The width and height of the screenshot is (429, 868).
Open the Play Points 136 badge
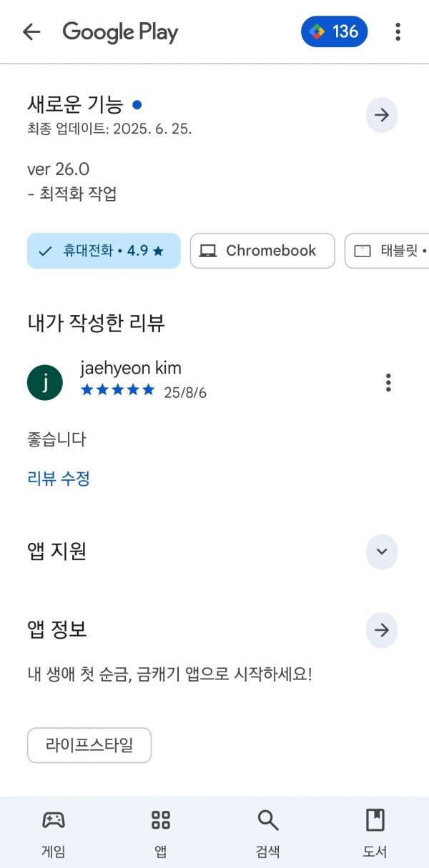[335, 31]
